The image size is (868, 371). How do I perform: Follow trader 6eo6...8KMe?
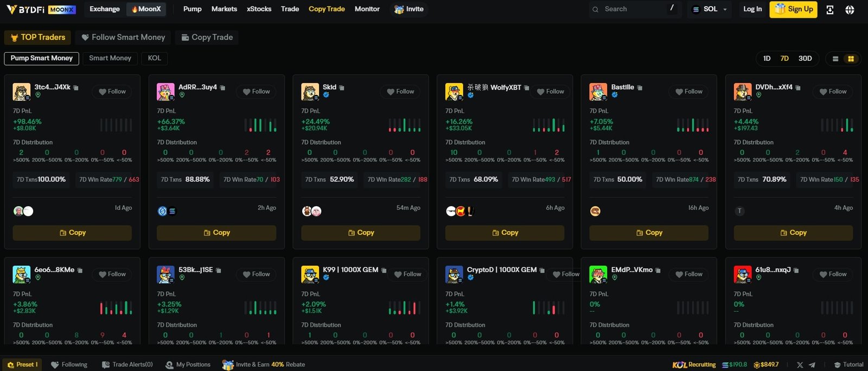[x=112, y=274]
